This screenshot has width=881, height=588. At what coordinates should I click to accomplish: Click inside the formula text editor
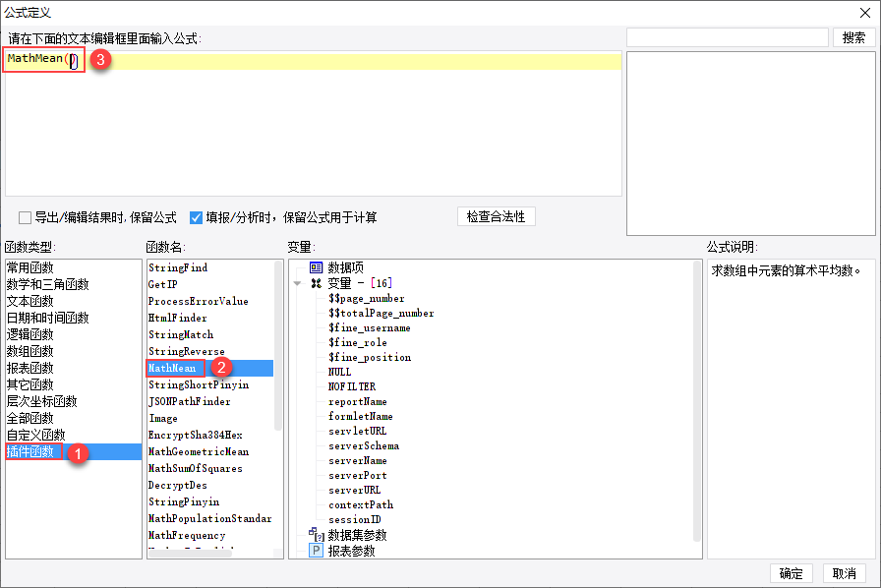click(314, 124)
